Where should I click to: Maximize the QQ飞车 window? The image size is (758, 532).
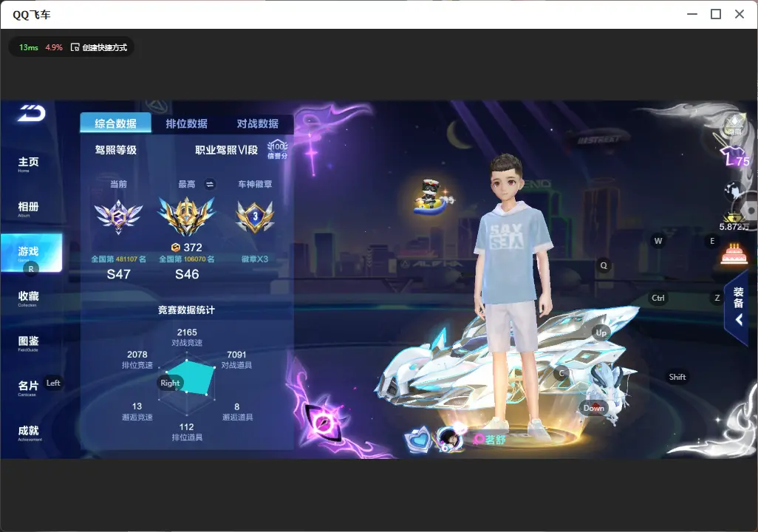[716, 15]
